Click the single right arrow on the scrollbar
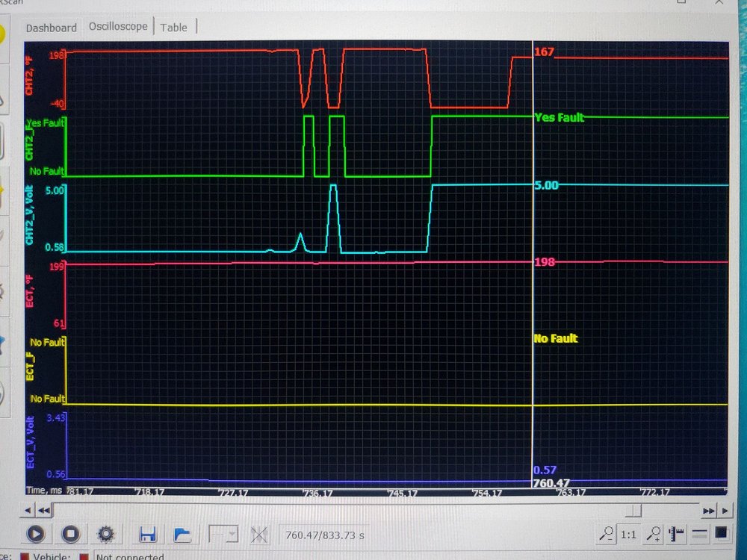 coord(725,510)
